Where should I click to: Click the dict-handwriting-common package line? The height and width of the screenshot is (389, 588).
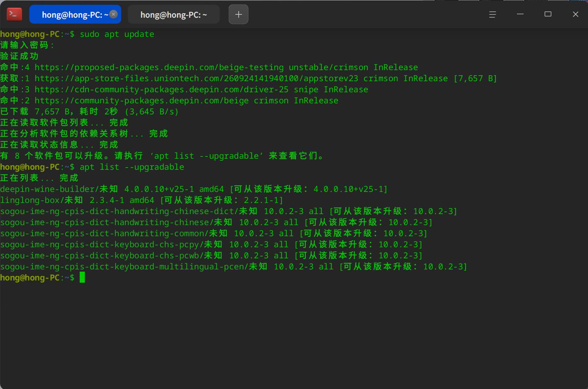(214, 234)
